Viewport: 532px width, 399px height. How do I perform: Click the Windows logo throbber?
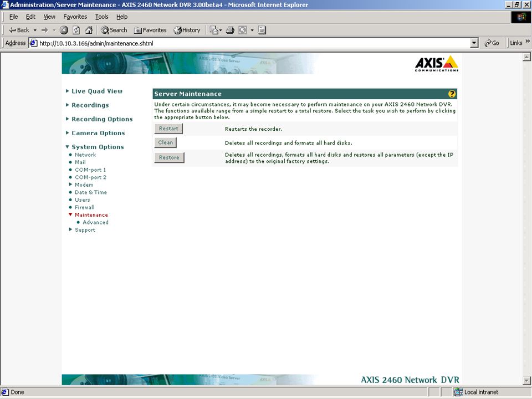(521, 17)
